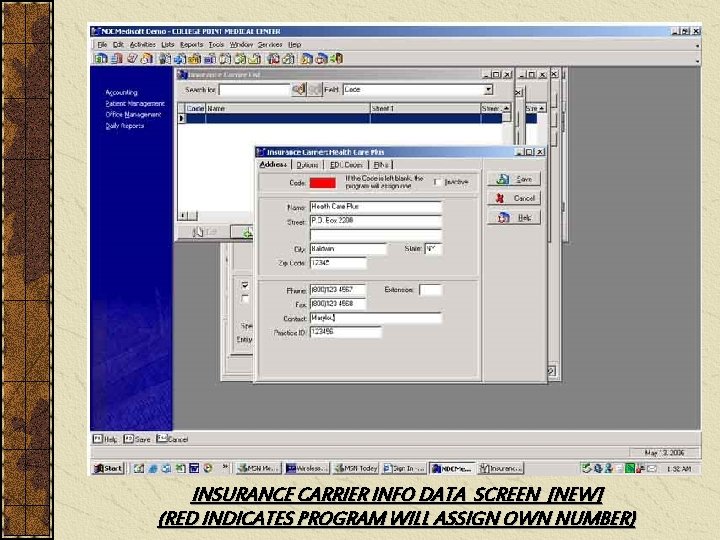The width and height of the screenshot is (720, 540).
Task: Click the red X icon on Cancel
Action: [501, 198]
